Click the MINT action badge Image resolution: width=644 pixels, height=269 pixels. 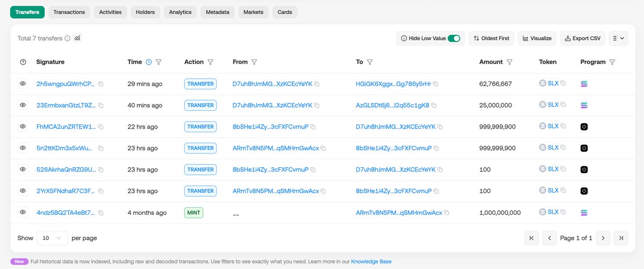click(194, 213)
